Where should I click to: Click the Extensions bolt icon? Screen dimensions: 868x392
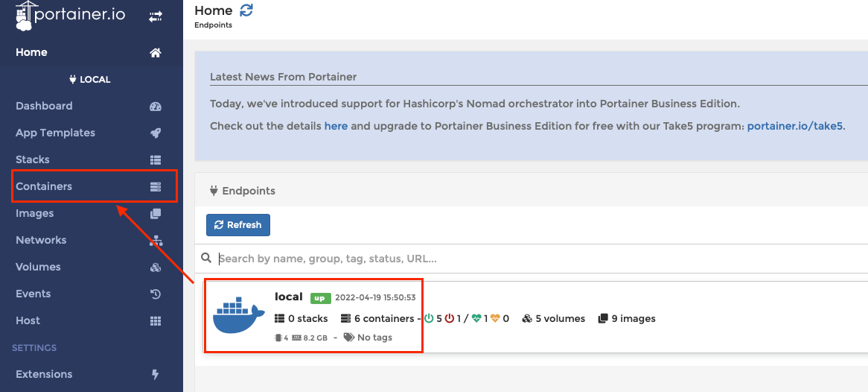(156, 374)
